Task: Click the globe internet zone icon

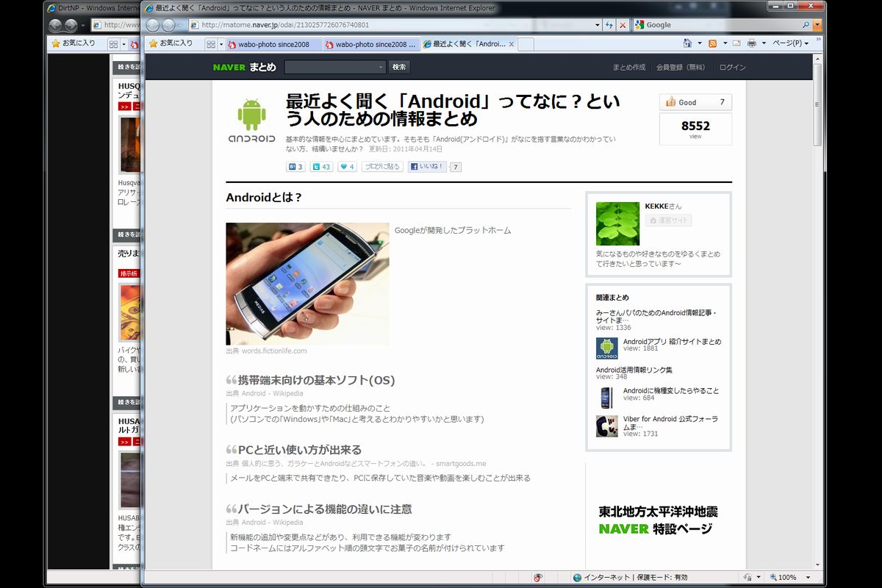Action: click(x=577, y=578)
